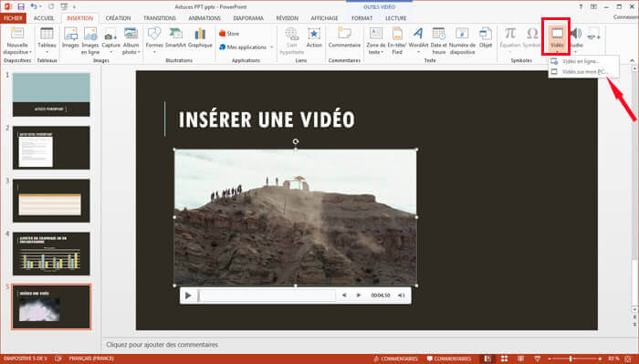Switch to the CRÉATION tab
The image size is (639, 364).
click(x=118, y=18)
